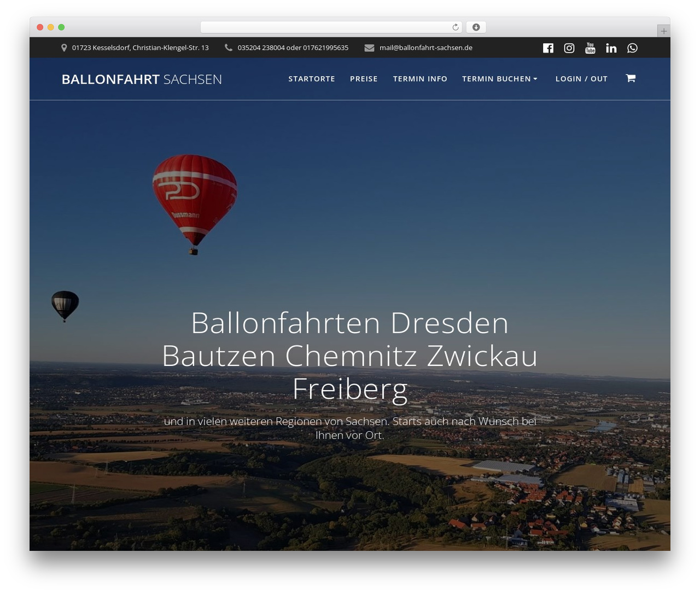Open the YouTube social icon

tap(590, 48)
